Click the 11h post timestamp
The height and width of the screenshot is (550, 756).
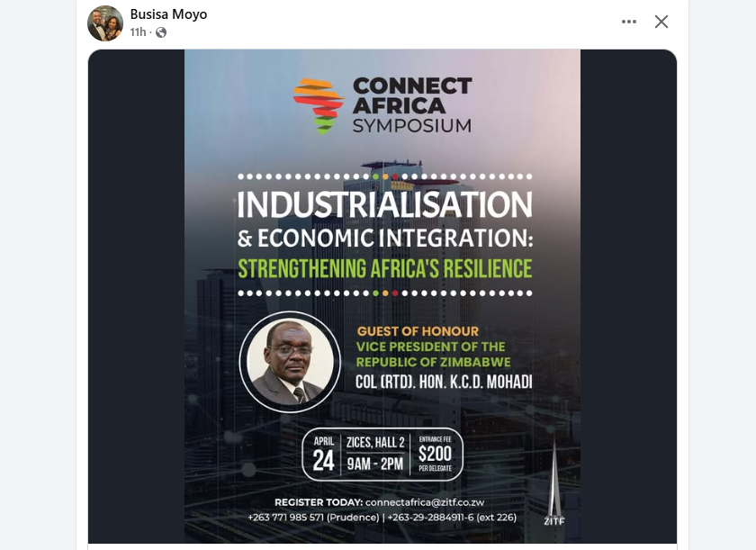tap(138, 32)
